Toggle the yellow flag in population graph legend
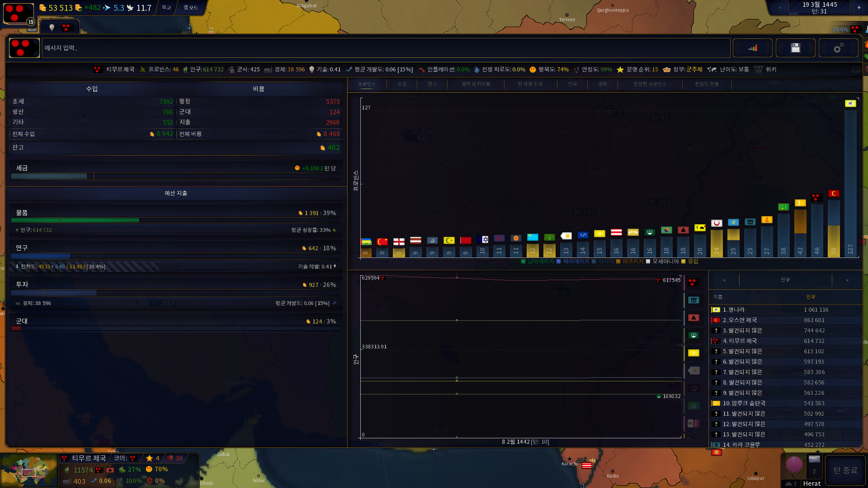Screen dimensions: 868x488 [x=693, y=353]
